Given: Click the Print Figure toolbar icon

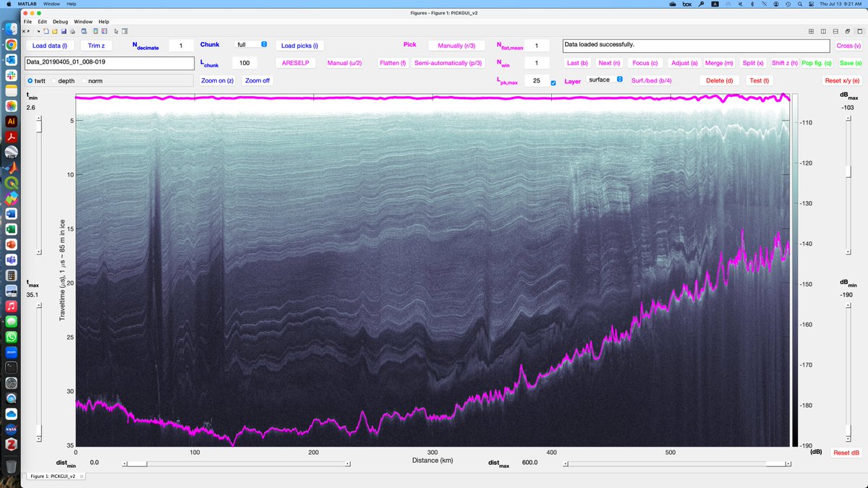Looking at the screenshot, I should (x=72, y=32).
